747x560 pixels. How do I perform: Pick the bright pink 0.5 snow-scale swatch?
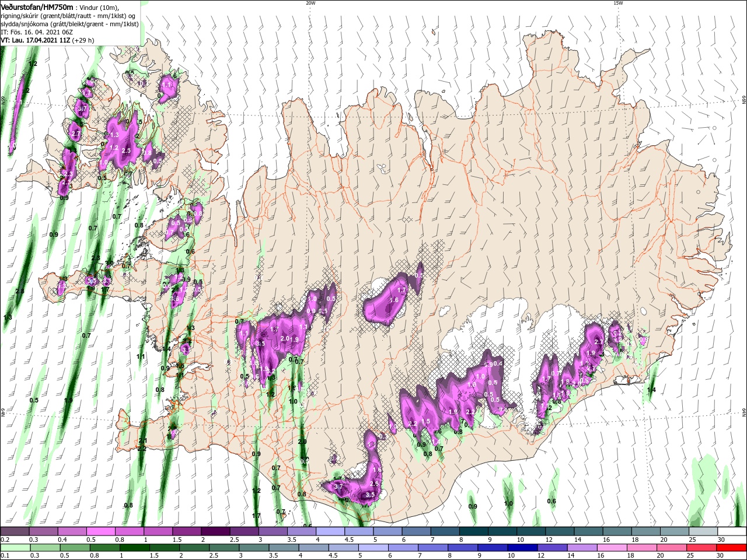(100, 531)
